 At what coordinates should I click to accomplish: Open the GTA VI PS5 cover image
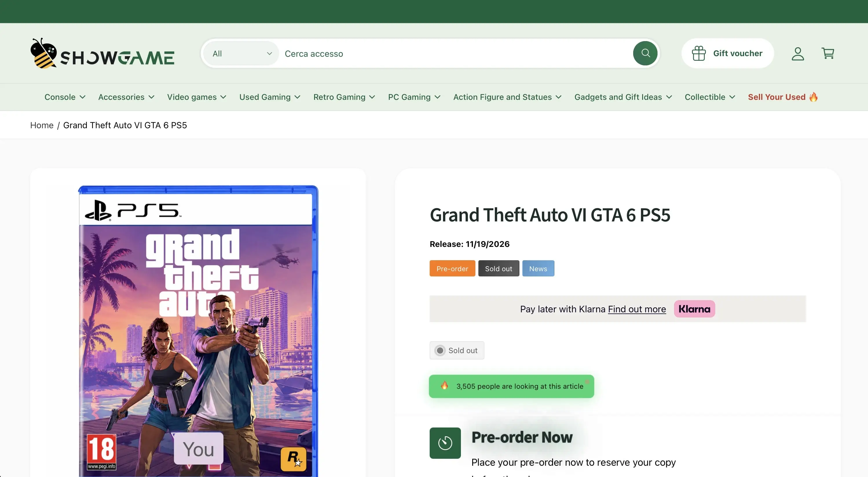pos(198,331)
